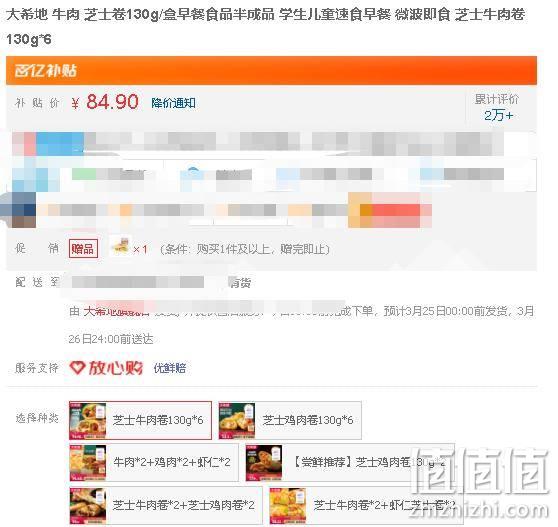Screen dimensions: 558x527
Task: Open the free gift product thumbnail
Action: click(x=120, y=246)
